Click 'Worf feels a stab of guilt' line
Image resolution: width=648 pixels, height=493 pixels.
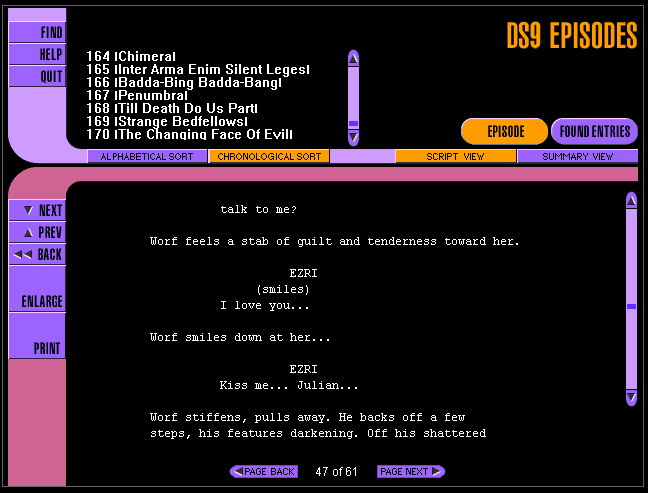pyautogui.click(x=334, y=241)
